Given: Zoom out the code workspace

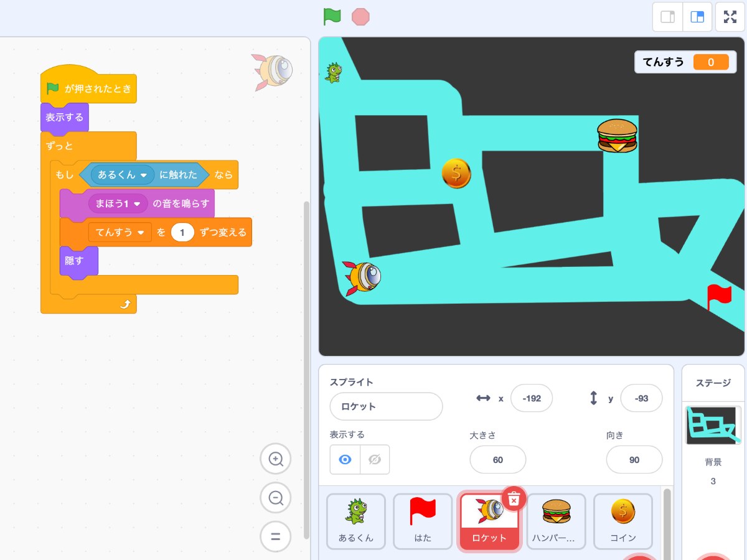Looking at the screenshot, I should click(x=276, y=498).
